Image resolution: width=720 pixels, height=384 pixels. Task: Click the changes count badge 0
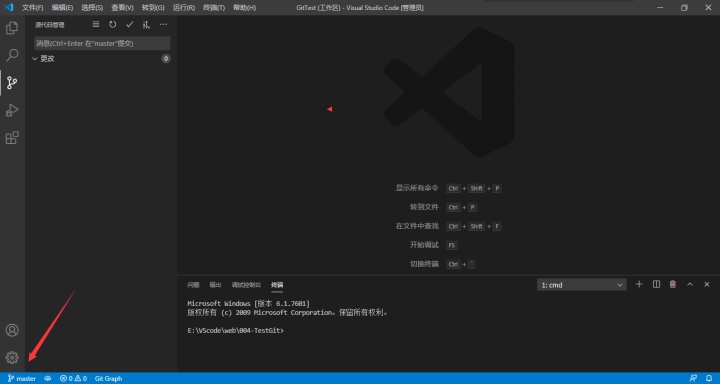pos(166,59)
